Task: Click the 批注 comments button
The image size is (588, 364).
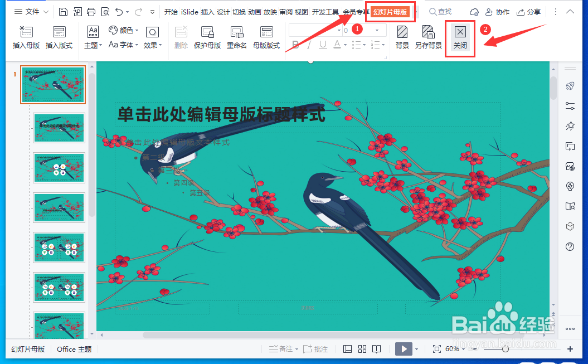Action: 315,349
